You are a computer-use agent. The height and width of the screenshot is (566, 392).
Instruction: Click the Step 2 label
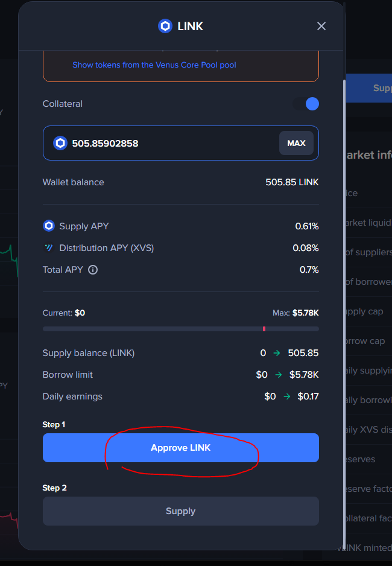point(54,488)
